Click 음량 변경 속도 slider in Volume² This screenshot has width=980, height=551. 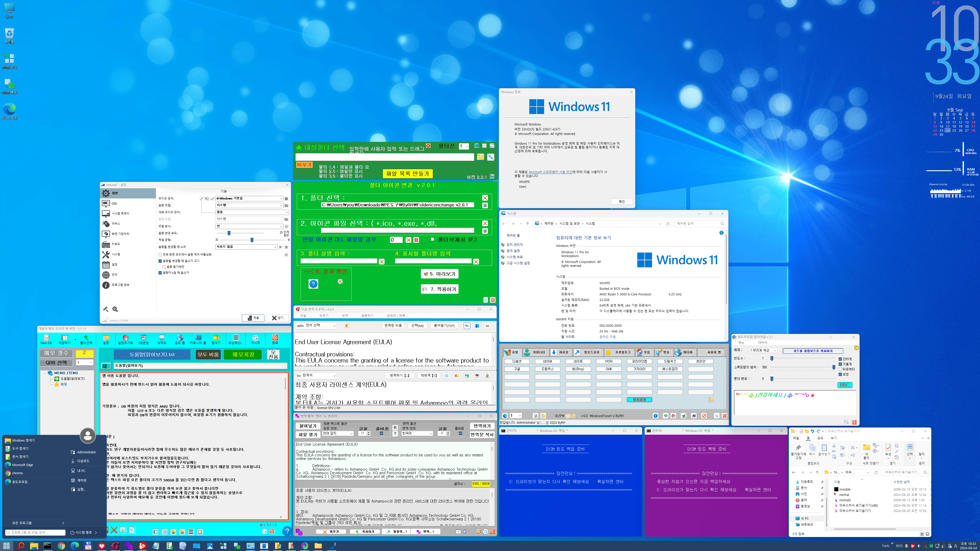[240, 233]
